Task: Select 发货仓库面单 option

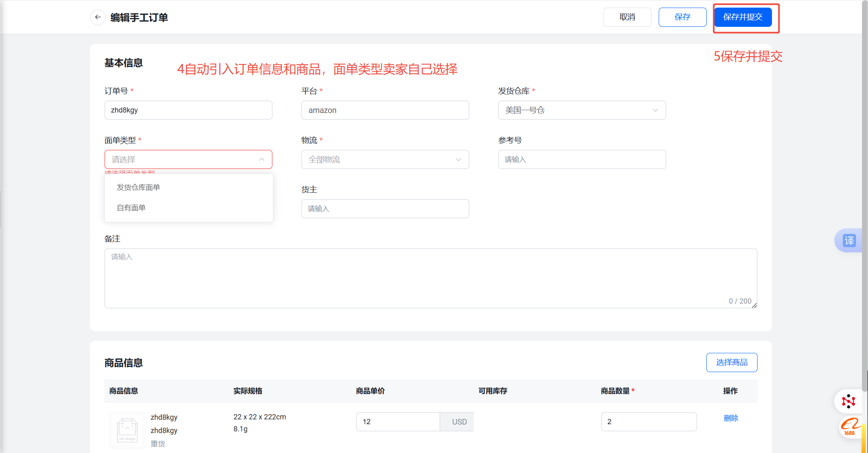Action: click(189, 187)
